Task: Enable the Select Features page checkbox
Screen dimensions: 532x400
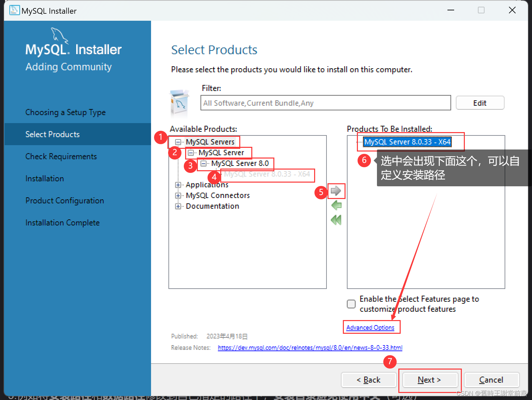Action: 351,304
